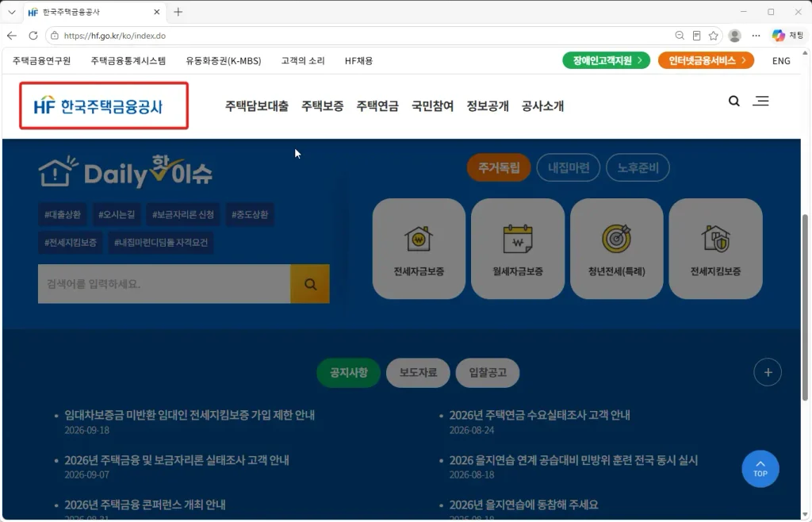The image size is (812, 522).
Task: Click the address bar URL field
Action: click(x=362, y=36)
